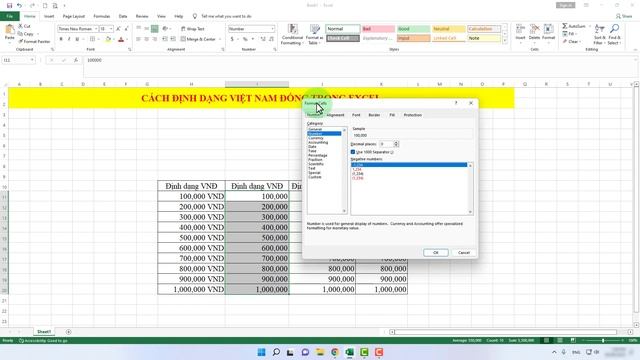Image resolution: width=640 pixels, height=360 pixels.
Task: Click AutoSum sigma icon
Action: click(x=565, y=26)
